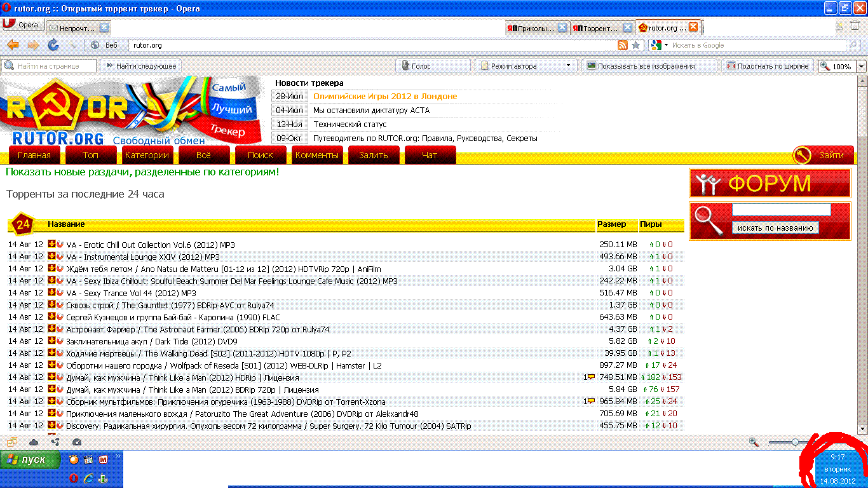
Task: Open the Главная site menu item
Action: pyautogui.click(x=34, y=155)
